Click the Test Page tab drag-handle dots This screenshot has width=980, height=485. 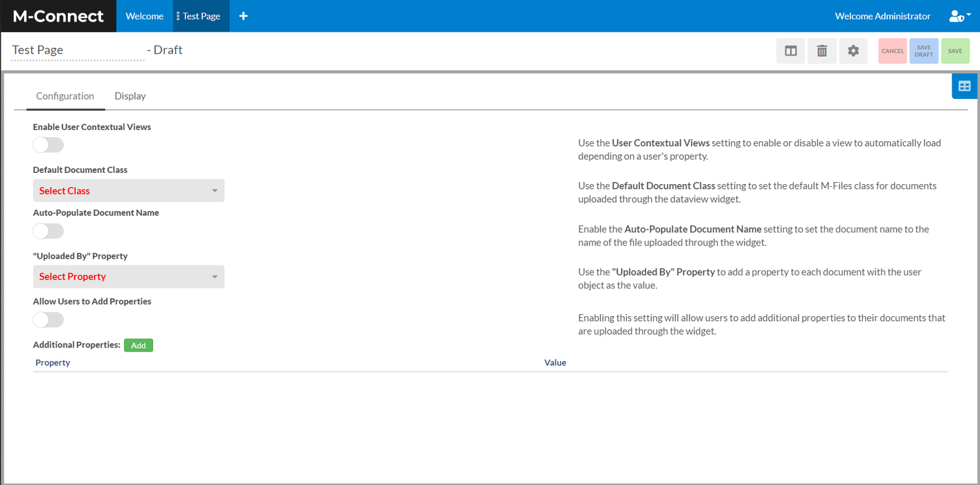coord(178,16)
